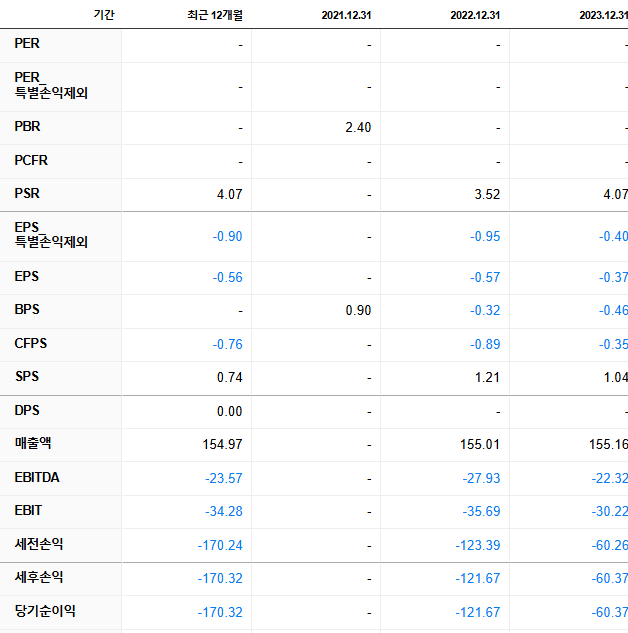This screenshot has height=633, width=628.
Task: Select 당기순이익 value -170.32
Action: 220,613
